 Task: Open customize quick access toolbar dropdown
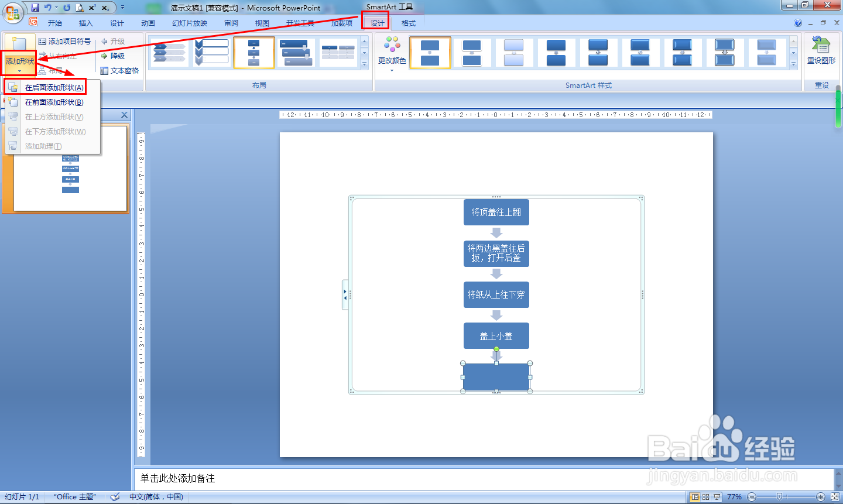click(x=122, y=8)
